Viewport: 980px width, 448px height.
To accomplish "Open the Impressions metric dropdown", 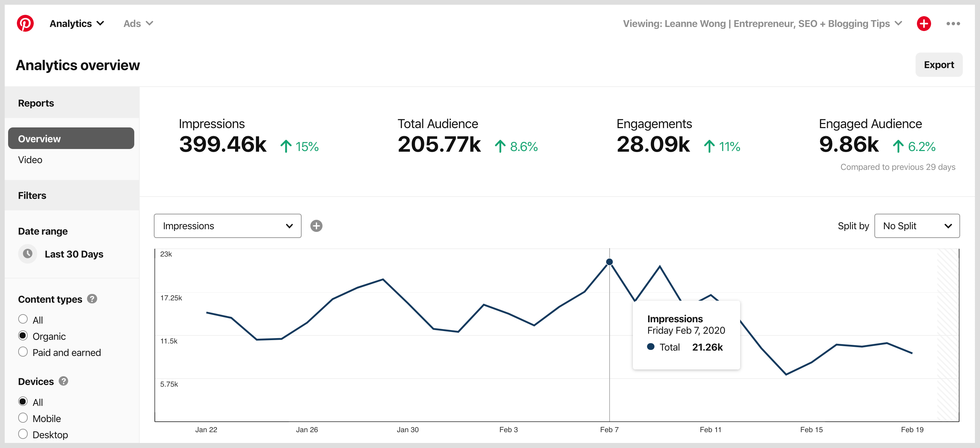I will 227,226.
